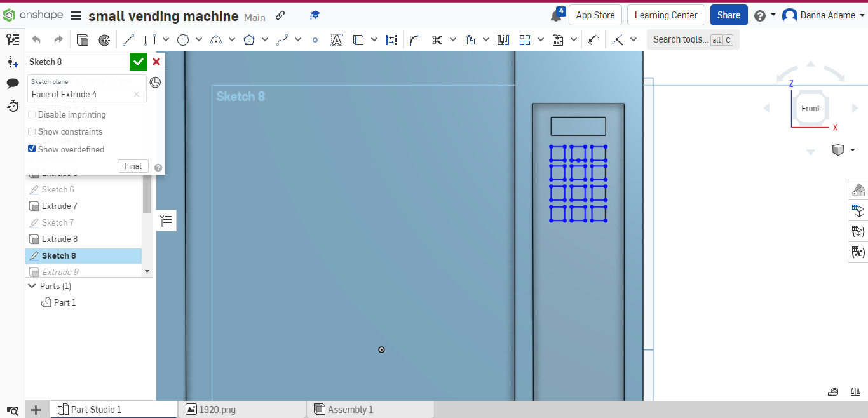This screenshot has width=868, height=418.
Task: Enable the Show constraints checkbox
Action: tap(32, 131)
